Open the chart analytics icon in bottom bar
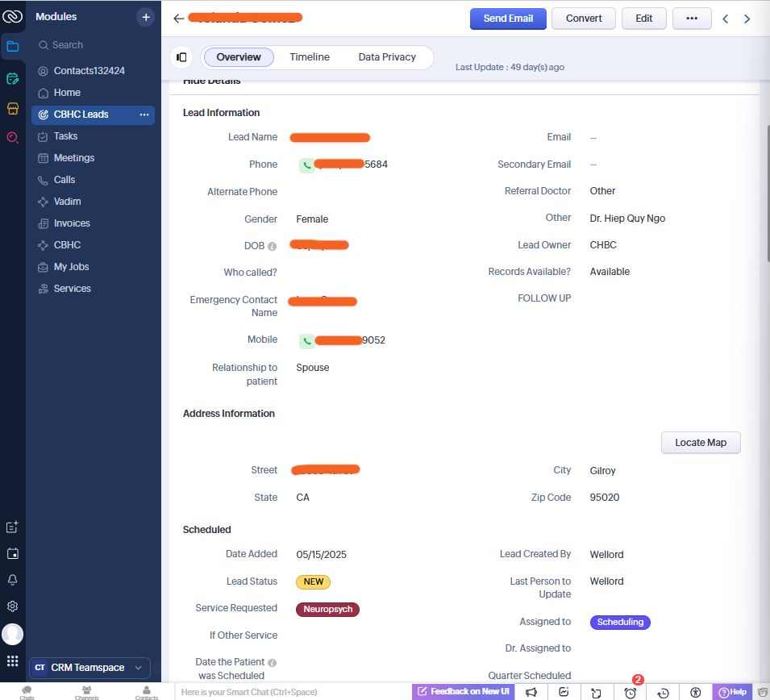The height and width of the screenshot is (700, 770). point(564,692)
